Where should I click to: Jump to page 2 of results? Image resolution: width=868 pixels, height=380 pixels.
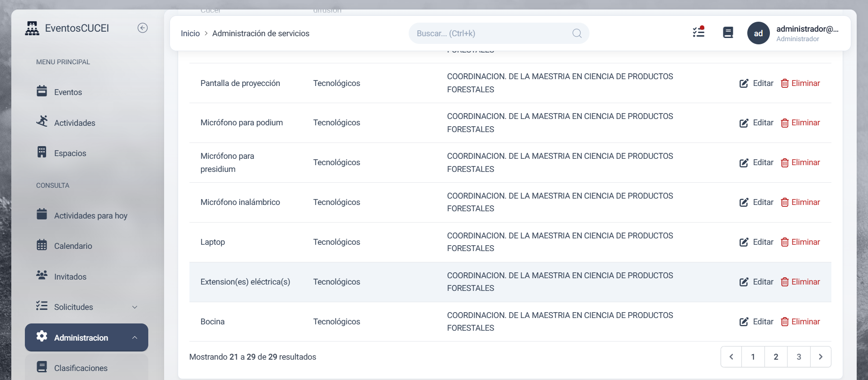(x=776, y=357)
